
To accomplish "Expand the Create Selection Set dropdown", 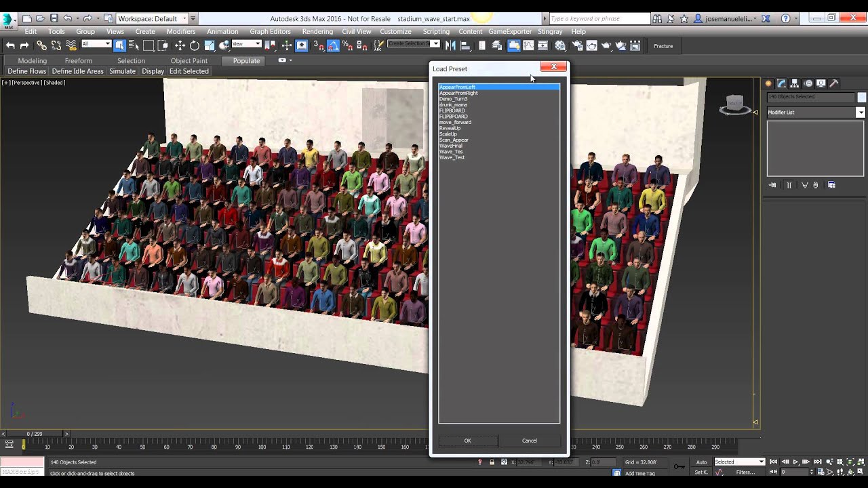I will click(414, 44).
